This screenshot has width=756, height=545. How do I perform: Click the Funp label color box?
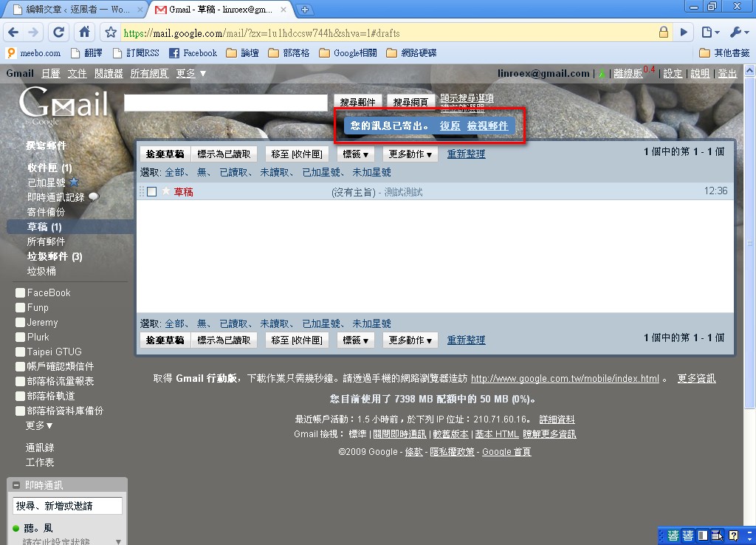[x=20, y=307]
